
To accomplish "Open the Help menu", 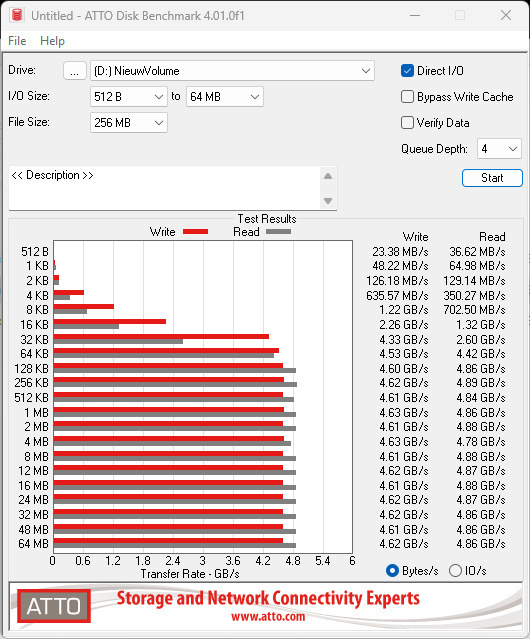I will tap(52, 41).
